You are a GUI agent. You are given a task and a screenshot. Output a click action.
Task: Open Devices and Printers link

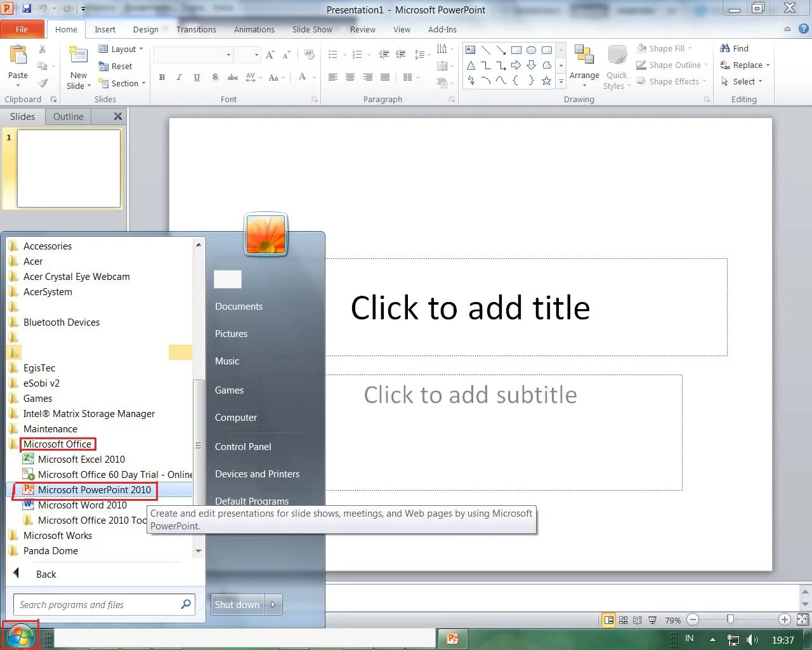click(x=257, y=474)
